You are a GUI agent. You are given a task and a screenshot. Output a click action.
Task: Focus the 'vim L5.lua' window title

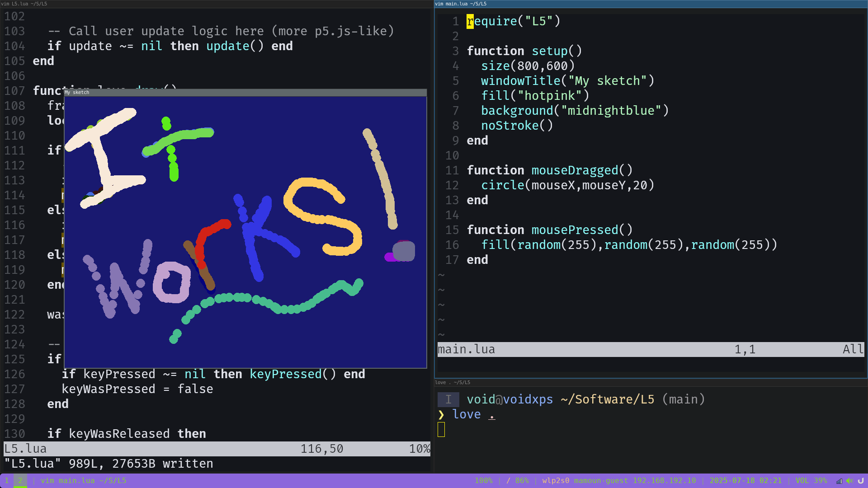point(24,4)
